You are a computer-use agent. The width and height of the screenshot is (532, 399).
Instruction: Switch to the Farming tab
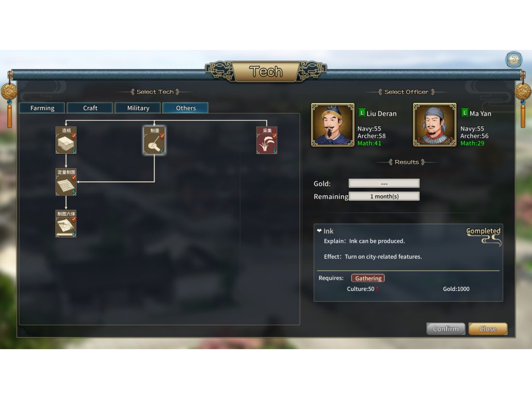(42, 108)
